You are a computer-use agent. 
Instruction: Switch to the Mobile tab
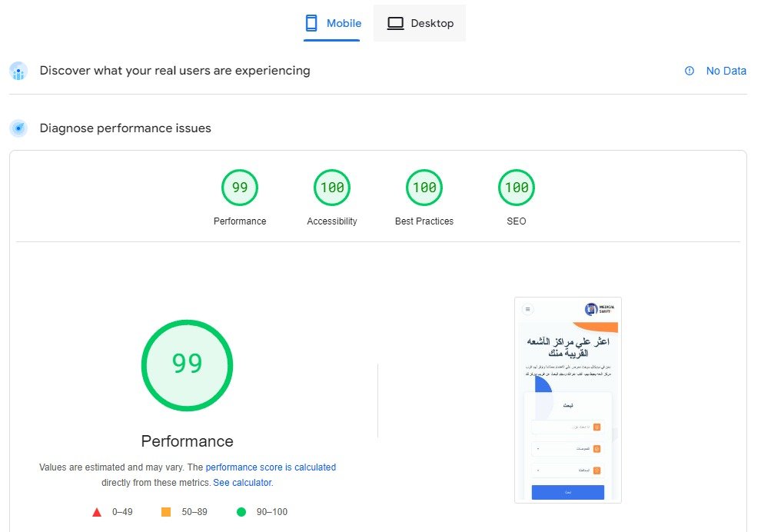tap(333, 23)
